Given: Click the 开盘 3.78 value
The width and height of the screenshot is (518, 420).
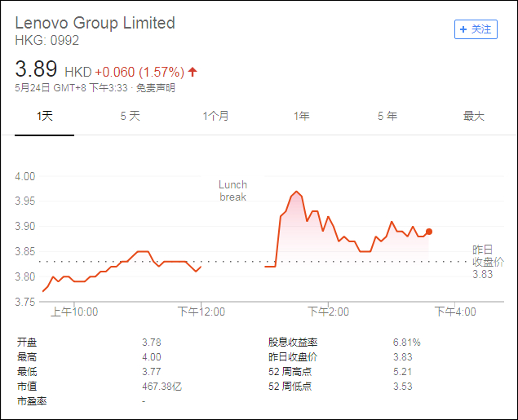Looking at the screenshot, I should (x=152, y=343).
